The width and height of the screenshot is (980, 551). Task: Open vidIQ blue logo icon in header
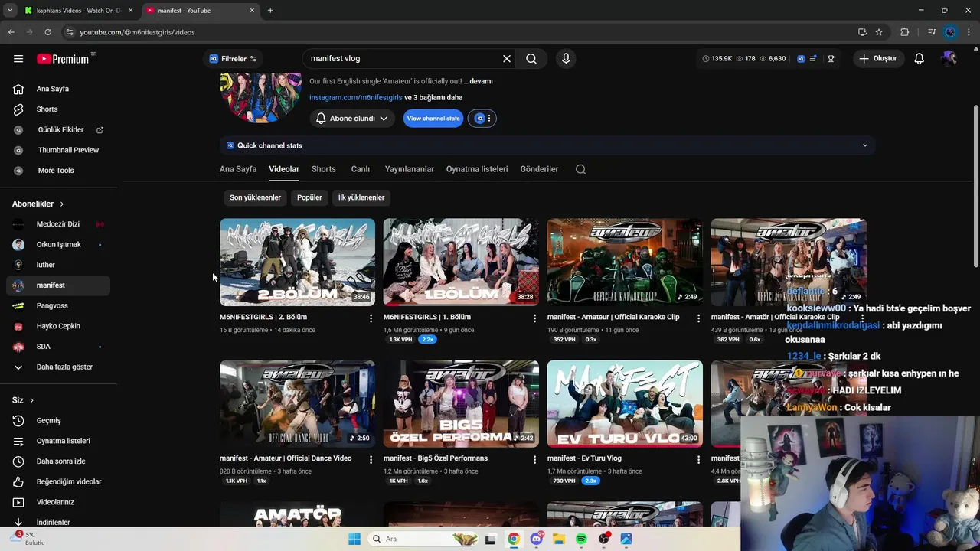click(x=801, y=59)
